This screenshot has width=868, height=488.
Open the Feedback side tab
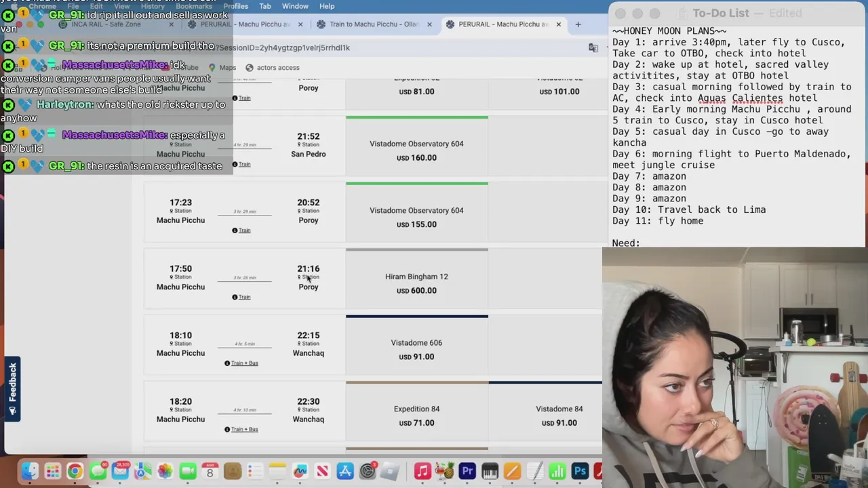point(12,389)
